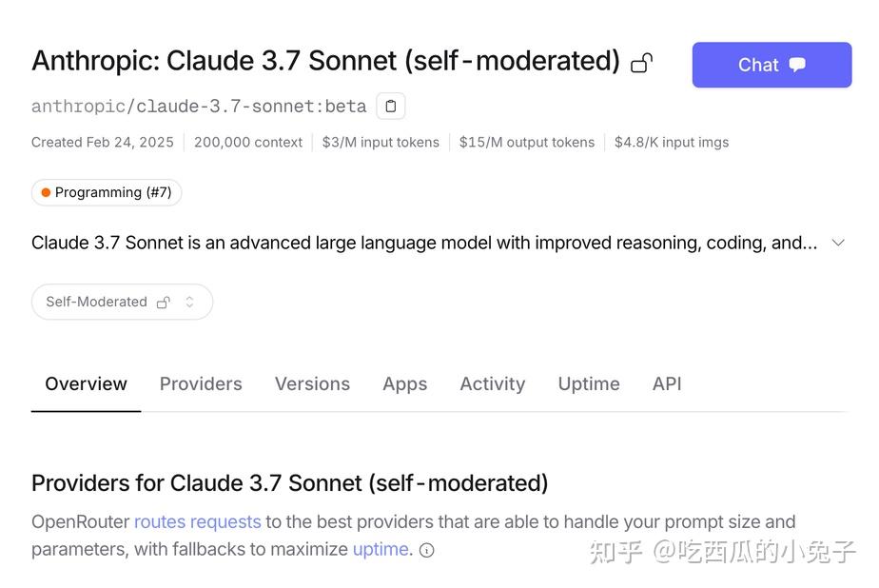Click the unlock icon in Self-Moderated selector
This screenshot has height=588, width=879.
coord(164,302)
